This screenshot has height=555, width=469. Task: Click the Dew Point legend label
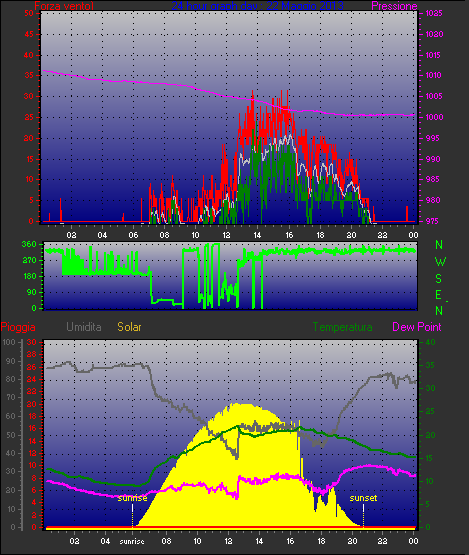coord(417,327)
